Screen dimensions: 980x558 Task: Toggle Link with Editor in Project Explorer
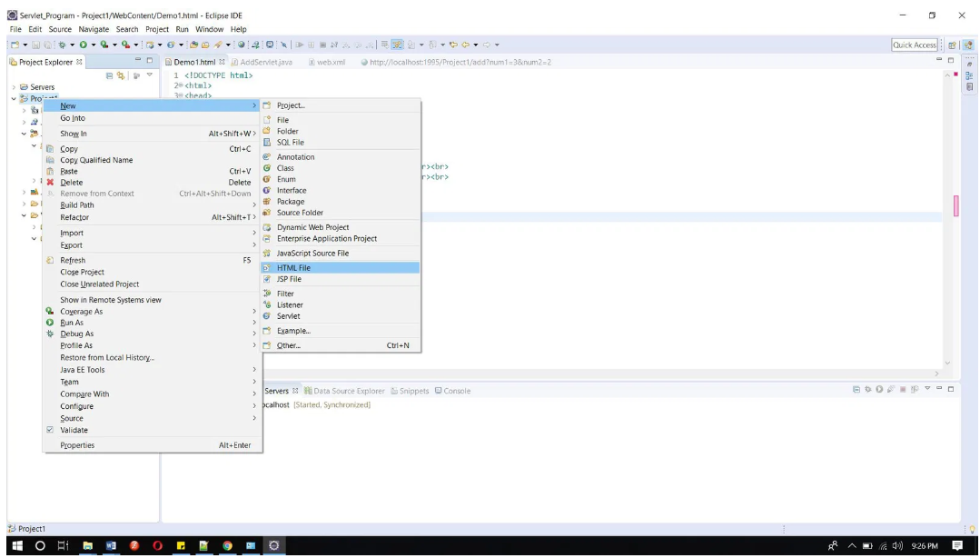coord(121,76)
